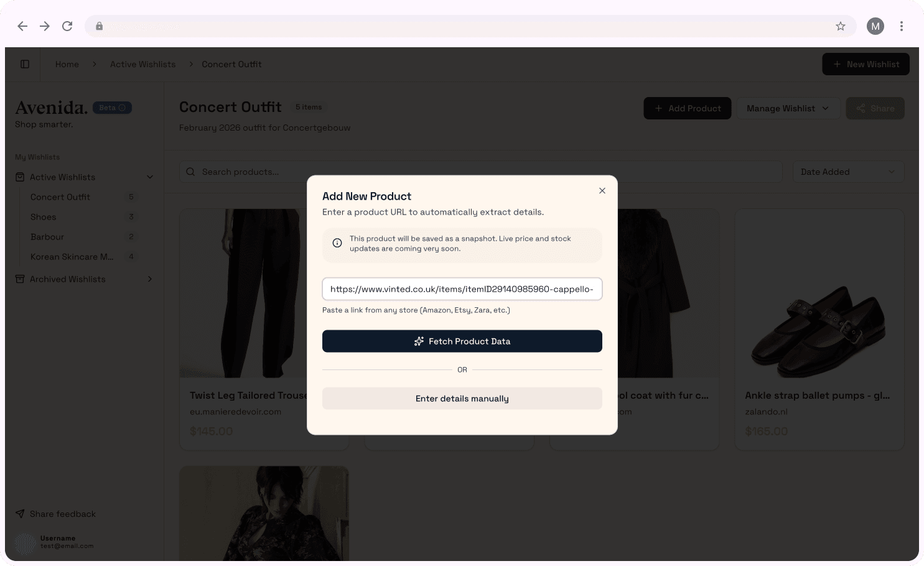The height and width of the screenshot is (566, 924).
Task: Click the info icon in snapshot notice
Action: coord(337,243)
